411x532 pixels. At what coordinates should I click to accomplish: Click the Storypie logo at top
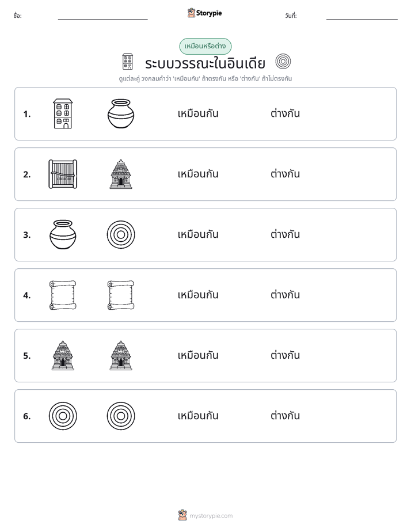coord(205,13)
